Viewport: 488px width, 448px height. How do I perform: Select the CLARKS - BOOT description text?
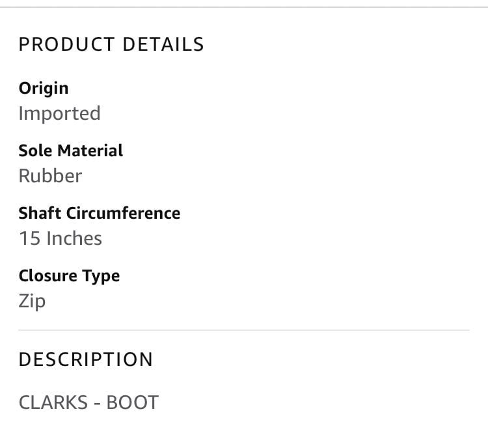(x=88, y=402)
